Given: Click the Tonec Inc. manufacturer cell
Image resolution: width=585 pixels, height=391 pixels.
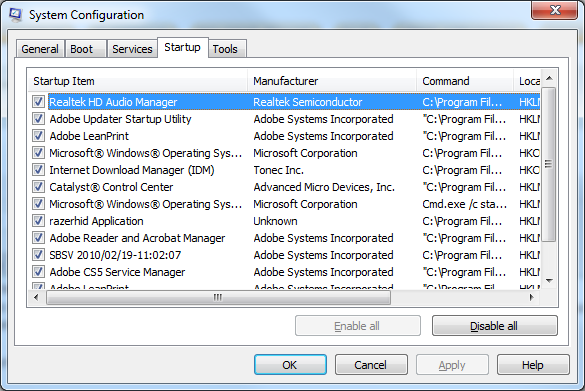Looking at the screenshot, I should 279,170.
